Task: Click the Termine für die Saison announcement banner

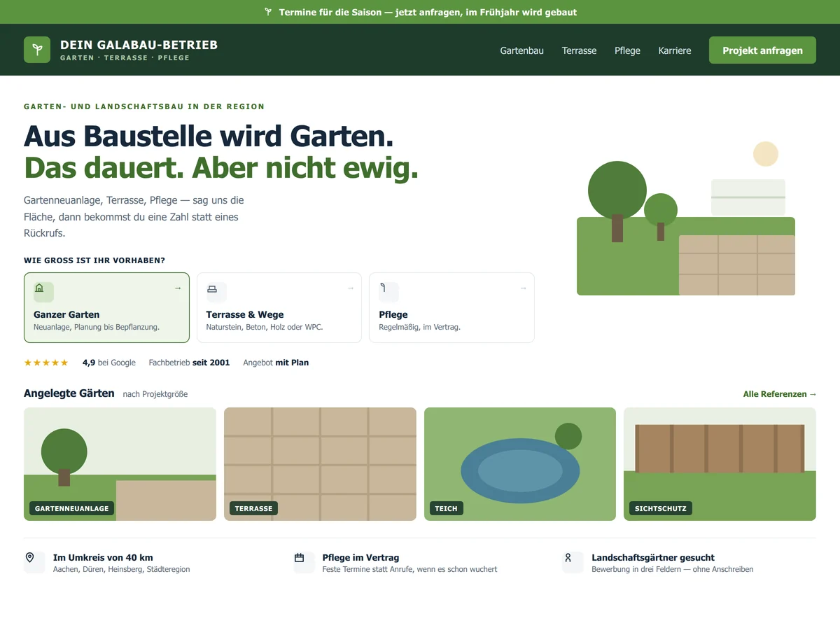Action: pos(420,12)
